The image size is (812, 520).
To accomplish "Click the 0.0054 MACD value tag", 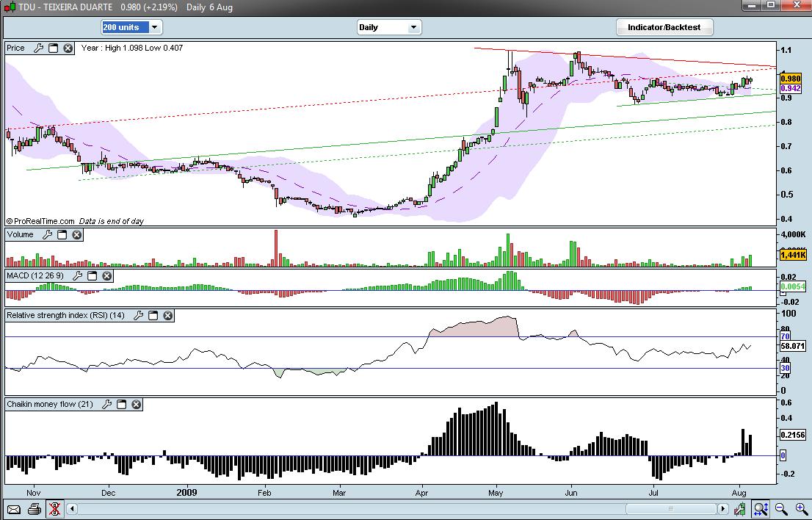I will pyautogui.click(x=793, y=286).
